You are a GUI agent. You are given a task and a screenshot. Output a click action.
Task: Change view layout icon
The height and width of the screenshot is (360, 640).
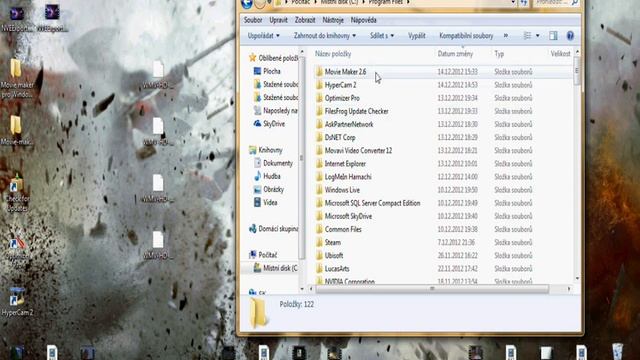click(527, 36)
